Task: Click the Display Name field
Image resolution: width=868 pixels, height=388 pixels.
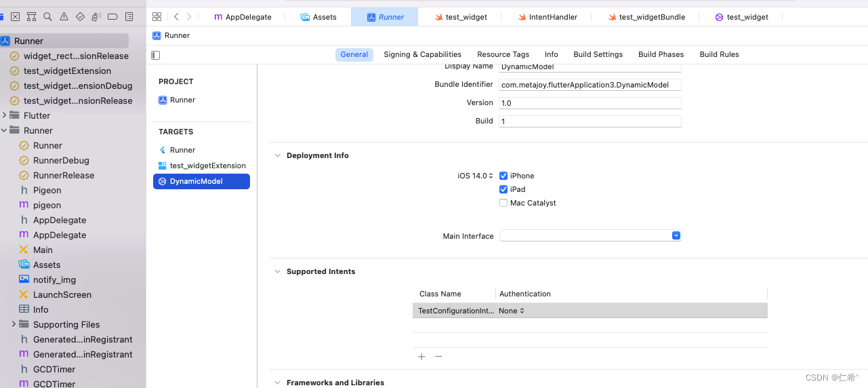Action: pyautogui.click(x=590, y=66)
